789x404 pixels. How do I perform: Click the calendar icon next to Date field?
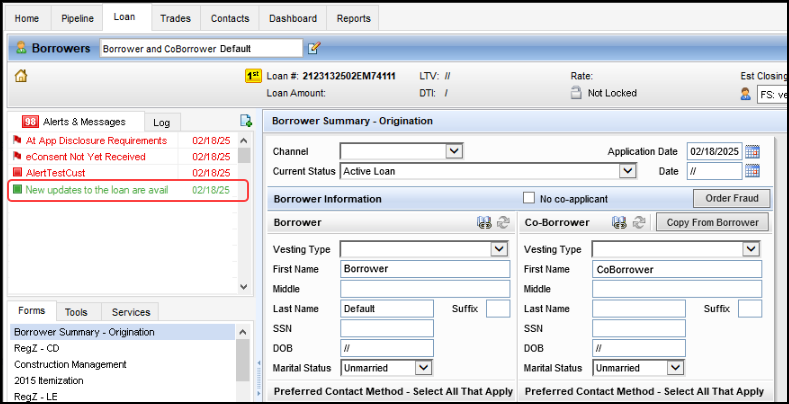click(752, 171)
